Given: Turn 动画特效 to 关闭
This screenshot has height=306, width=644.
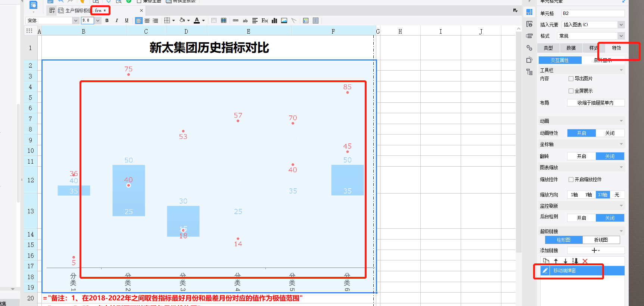Looking at the screenshot, I should (x=610, y=133).
